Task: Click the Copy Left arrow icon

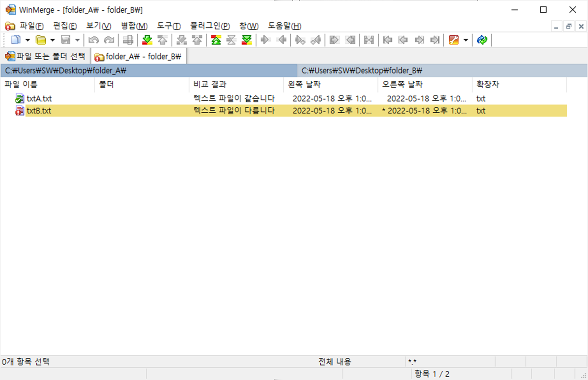Action: [281, 40]
